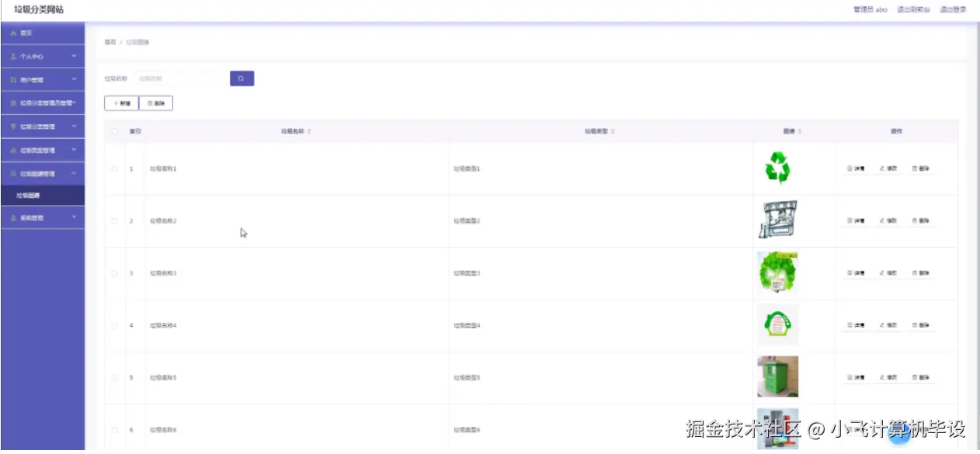980x454 pixels.
Task: Open the green house thumbnail in row 4
Action: click(x=777, y=324)
